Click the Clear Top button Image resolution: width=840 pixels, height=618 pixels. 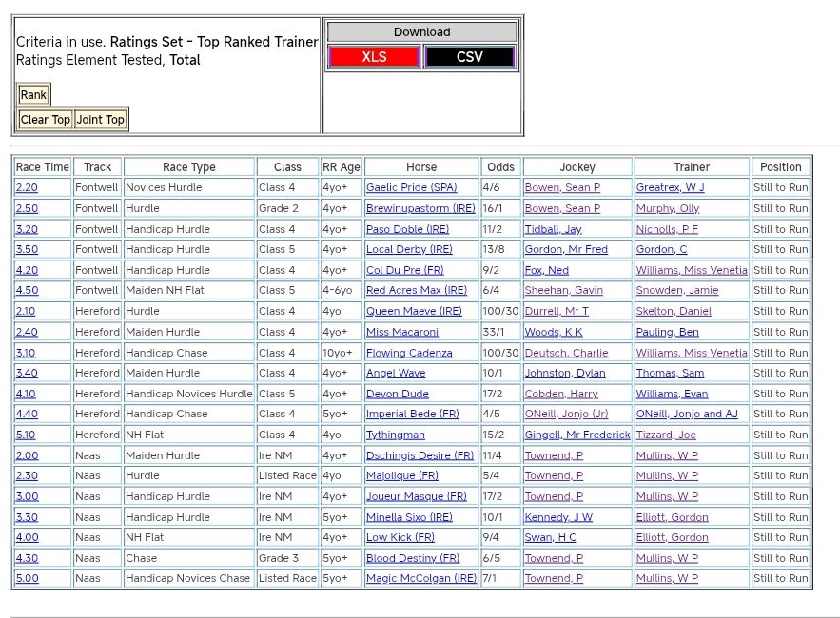46,120
